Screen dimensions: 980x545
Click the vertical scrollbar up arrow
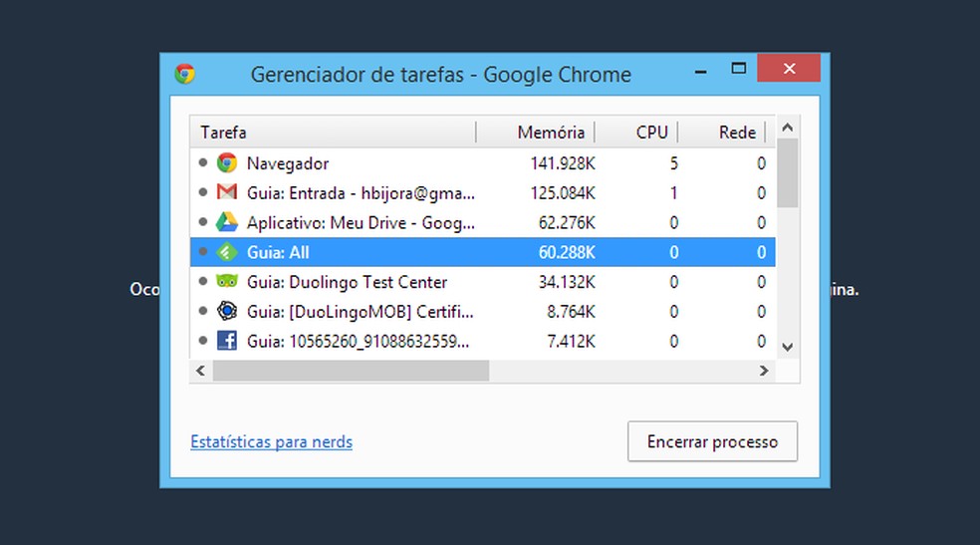pyautogui.click(x=788, y=128)
